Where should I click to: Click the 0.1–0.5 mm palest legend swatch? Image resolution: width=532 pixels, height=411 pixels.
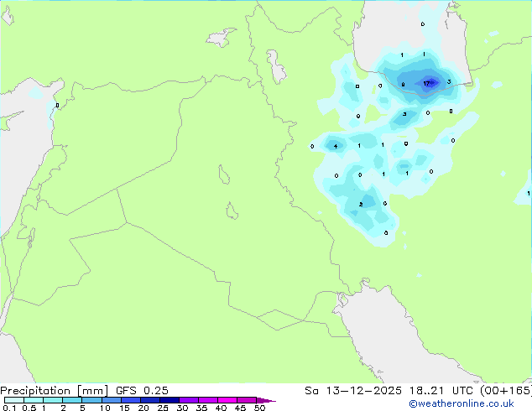click(14, 400)
